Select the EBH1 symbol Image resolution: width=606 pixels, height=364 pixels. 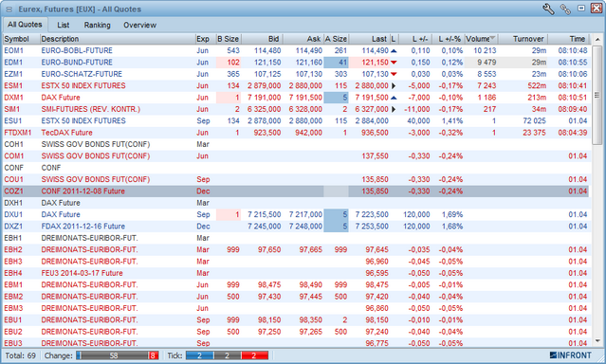coord(13,238)
